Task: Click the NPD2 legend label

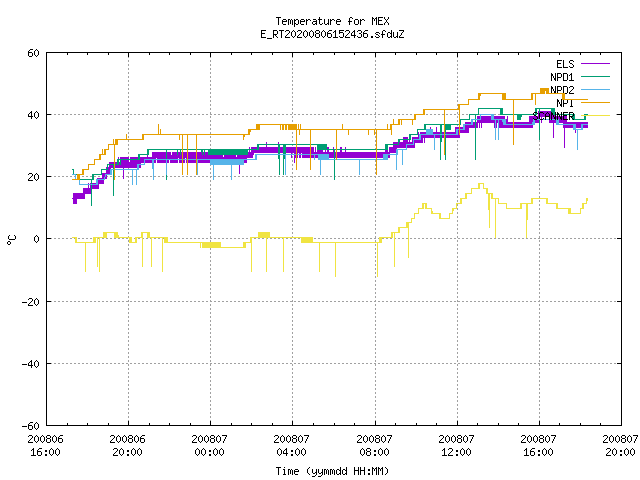Action: click(x=562, y=90)
